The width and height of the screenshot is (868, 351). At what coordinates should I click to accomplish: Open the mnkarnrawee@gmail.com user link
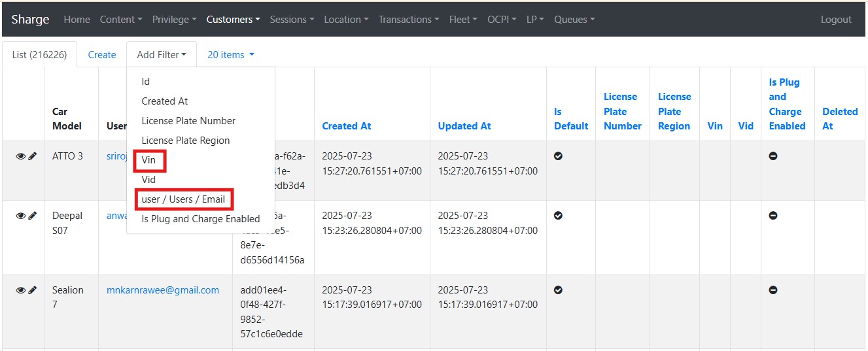tap(163, 290)
